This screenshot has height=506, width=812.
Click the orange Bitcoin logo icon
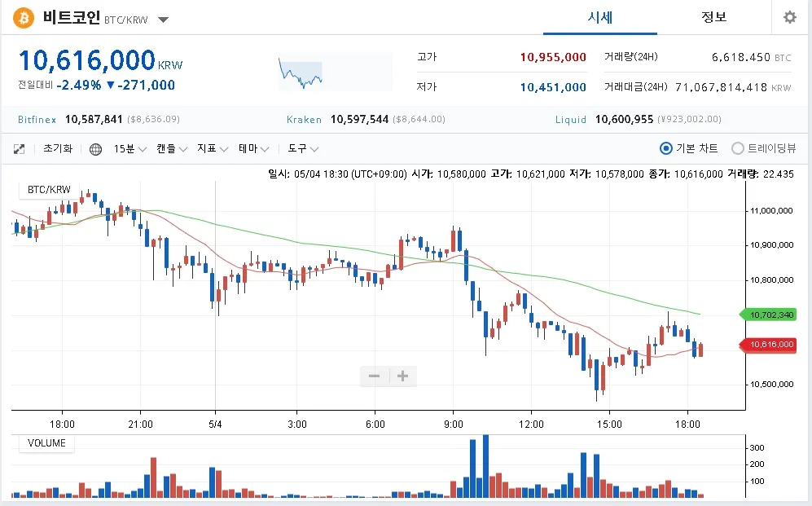[24, 18]
